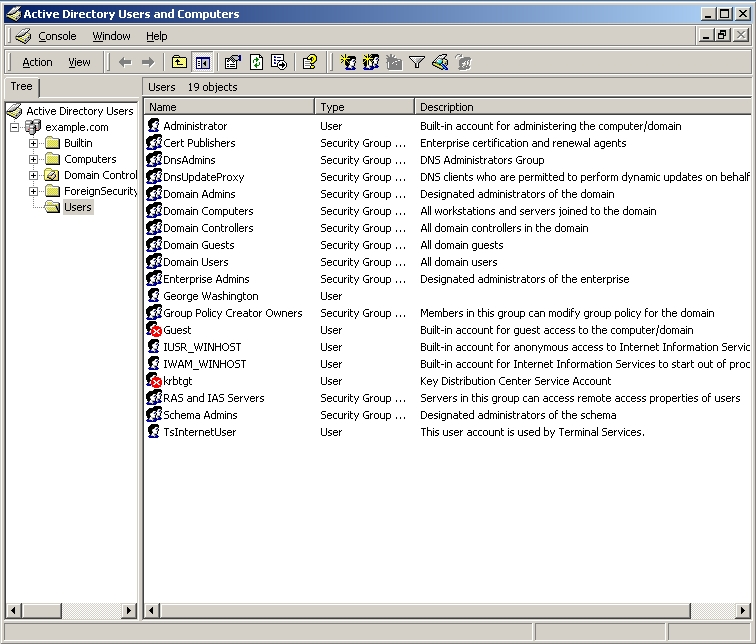Screen dimensions: 756x644
Task: Click the Export List toolbar icon
Action: [279, 62]
